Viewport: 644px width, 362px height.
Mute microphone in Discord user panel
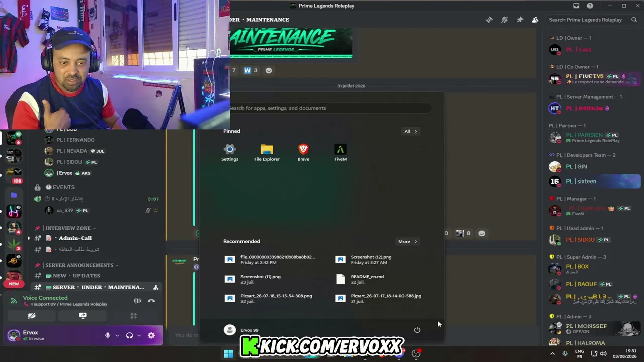click(x=107, y=335)
